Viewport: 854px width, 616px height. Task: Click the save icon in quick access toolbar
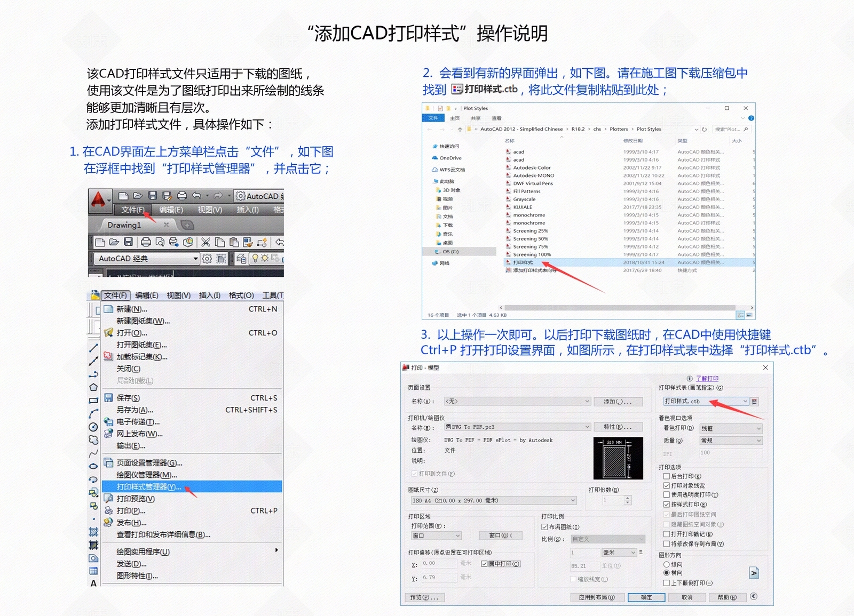153,196
